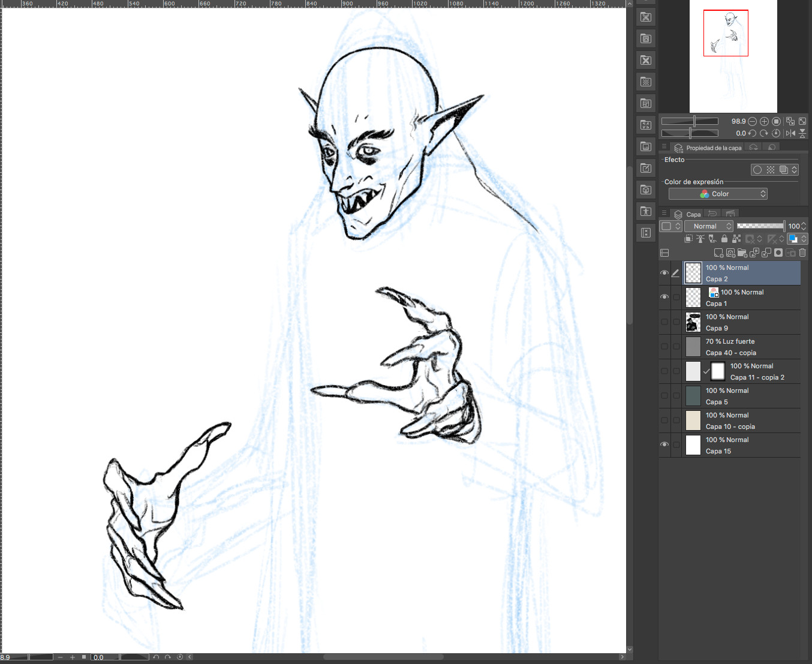Create layer mask icon

(778, 253)
